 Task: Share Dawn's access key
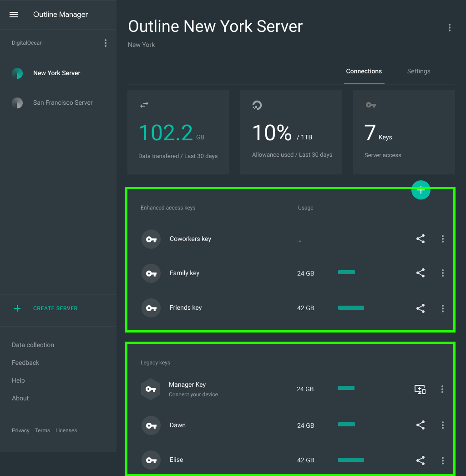coord(420,425)
